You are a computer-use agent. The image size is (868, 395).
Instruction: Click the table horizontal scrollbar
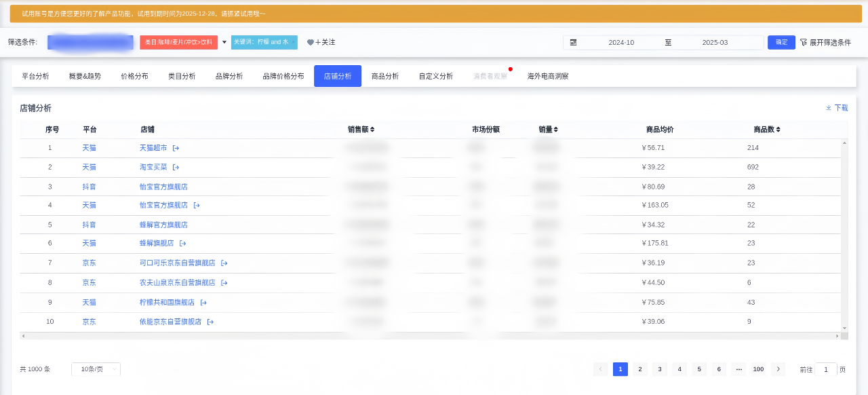430,336
